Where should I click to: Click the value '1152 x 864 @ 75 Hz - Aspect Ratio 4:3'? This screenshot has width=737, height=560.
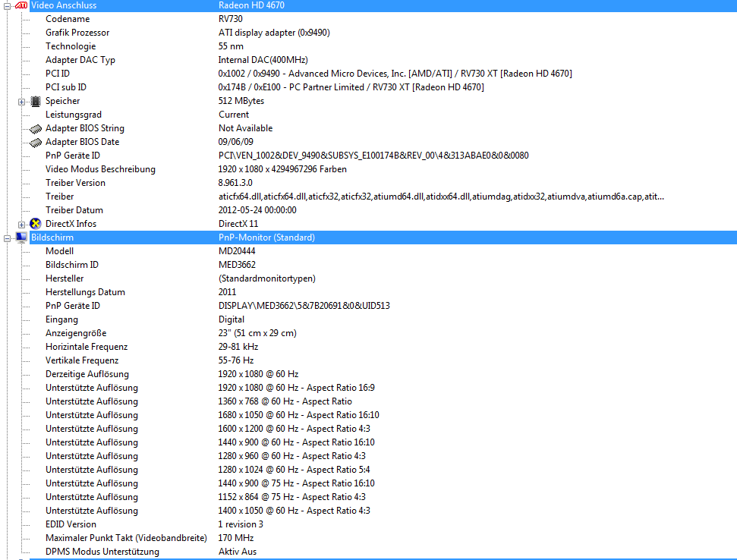tap(292, 496)
